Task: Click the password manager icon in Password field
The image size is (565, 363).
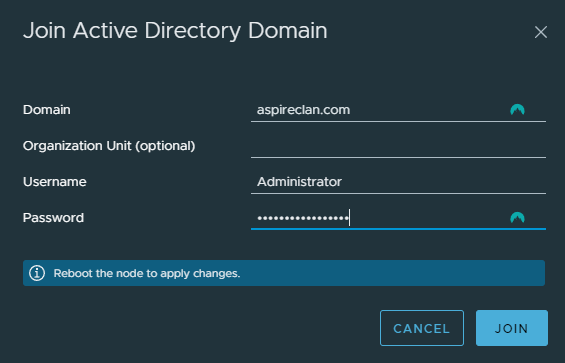Action: [x=517, y=218]
